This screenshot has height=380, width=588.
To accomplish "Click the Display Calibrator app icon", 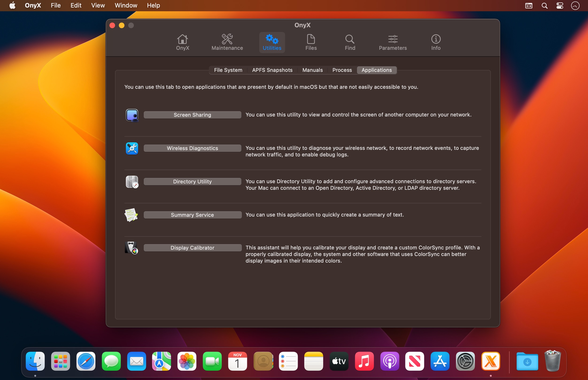I will click(131, 248).
